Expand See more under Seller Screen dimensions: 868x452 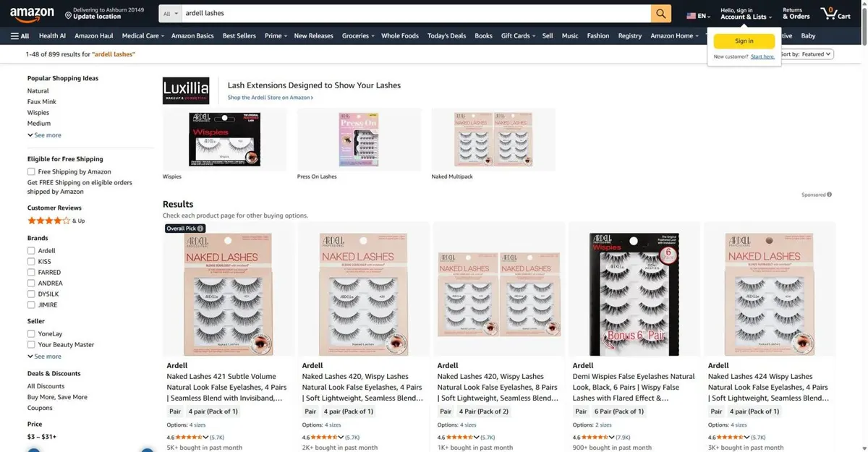(x=44, y=357)
